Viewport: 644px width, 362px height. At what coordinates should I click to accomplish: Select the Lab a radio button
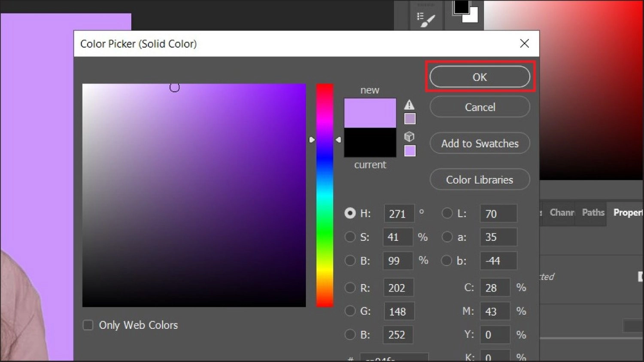[x=447, y=237]
